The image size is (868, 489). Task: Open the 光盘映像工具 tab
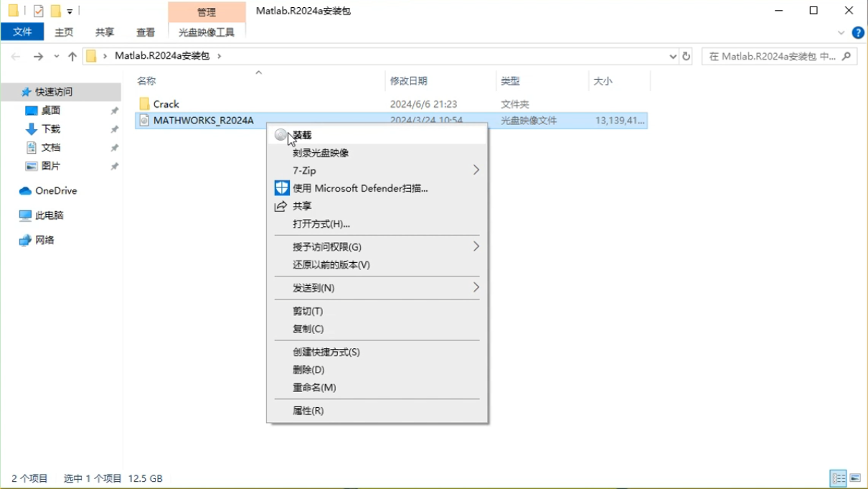[207, 32]
